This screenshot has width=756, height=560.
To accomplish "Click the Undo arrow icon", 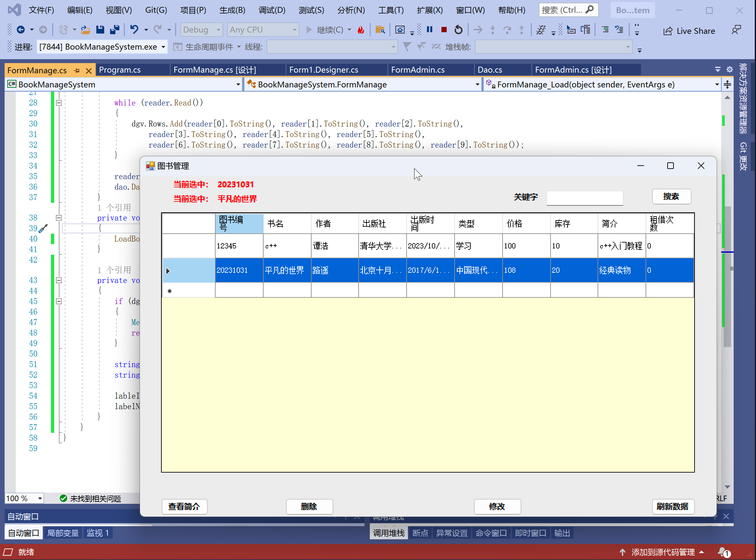I will pyautogui.click(x=134, y=30).
